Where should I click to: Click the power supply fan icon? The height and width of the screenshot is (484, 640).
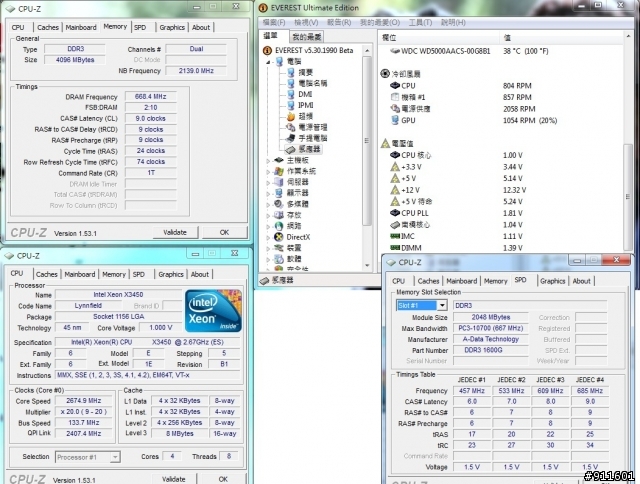point(395,109)
